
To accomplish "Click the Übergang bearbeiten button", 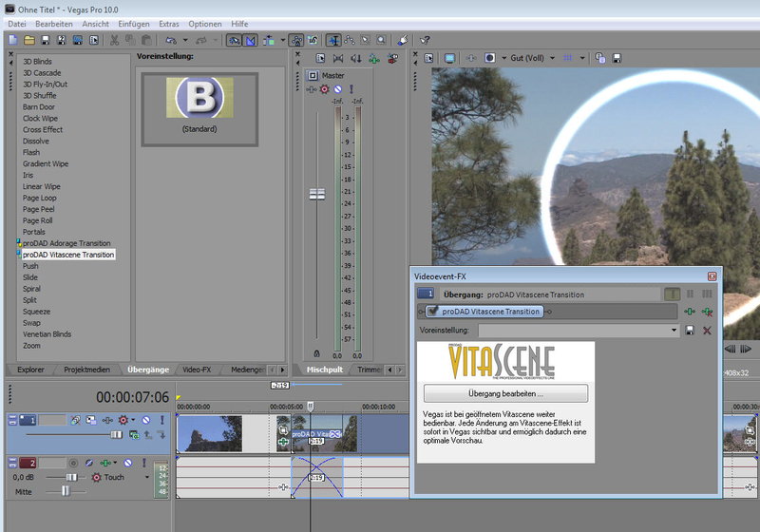I will pyautogui.click(x=505, y=393).
